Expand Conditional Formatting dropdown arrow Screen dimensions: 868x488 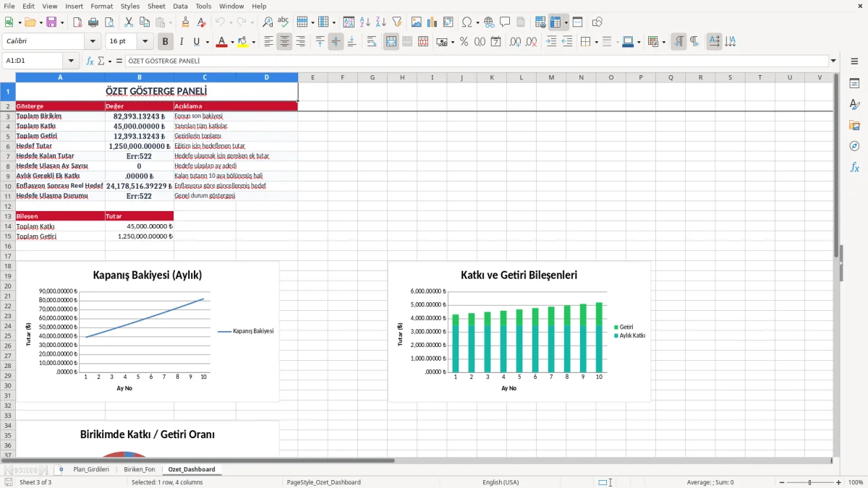tap(664, 42)
